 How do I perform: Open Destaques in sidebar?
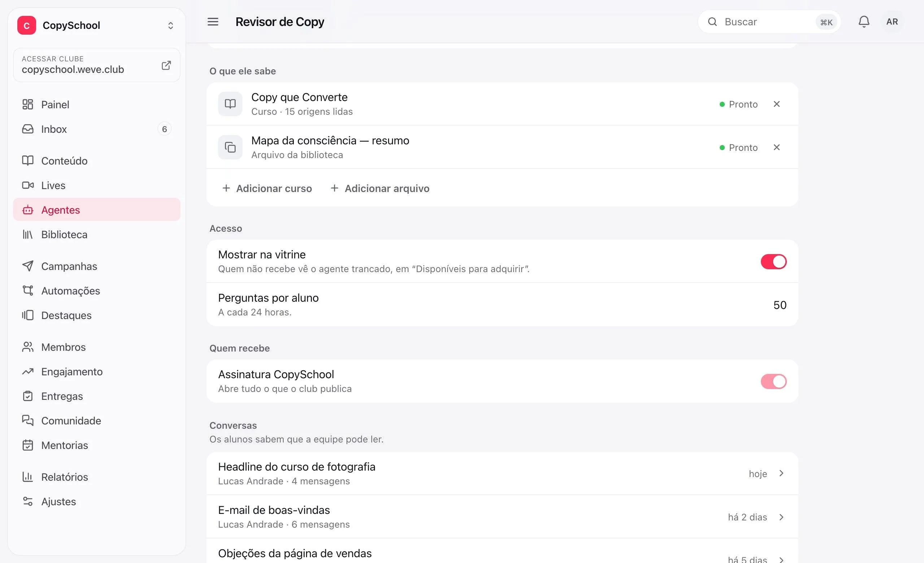[x=97, y=315]
